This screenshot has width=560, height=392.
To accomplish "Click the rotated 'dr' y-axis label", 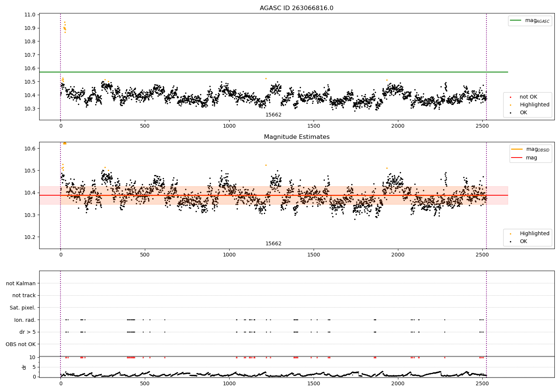I will click(x=24, y=367).
